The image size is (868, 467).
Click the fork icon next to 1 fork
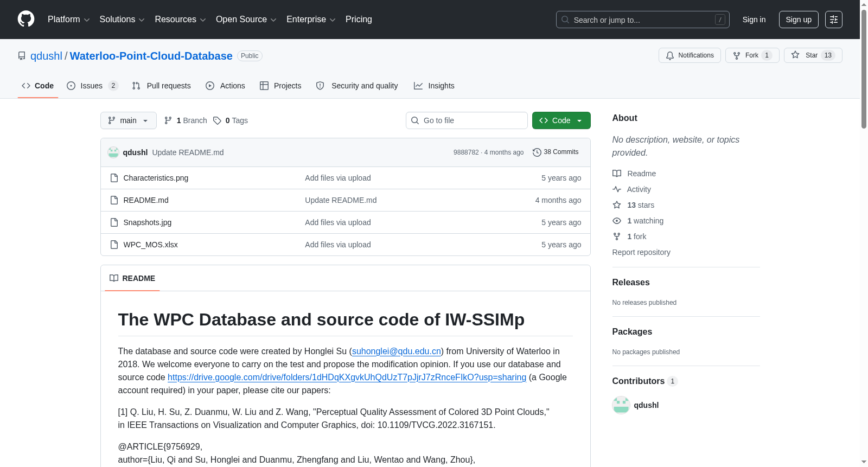(x=617, y=236)
